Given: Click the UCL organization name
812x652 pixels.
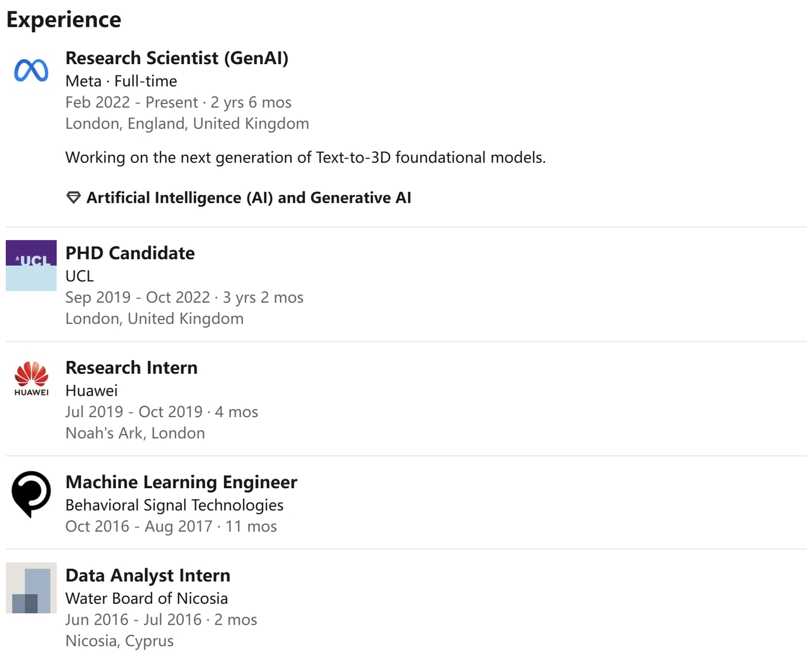Looking at the screenshot, I should pos(79,276).
